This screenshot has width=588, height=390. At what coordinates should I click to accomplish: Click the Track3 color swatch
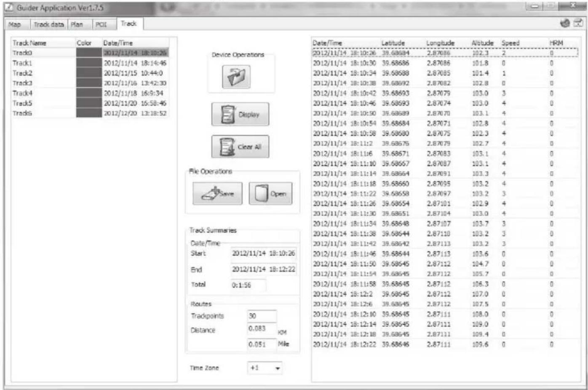click(x=89, y=83)
